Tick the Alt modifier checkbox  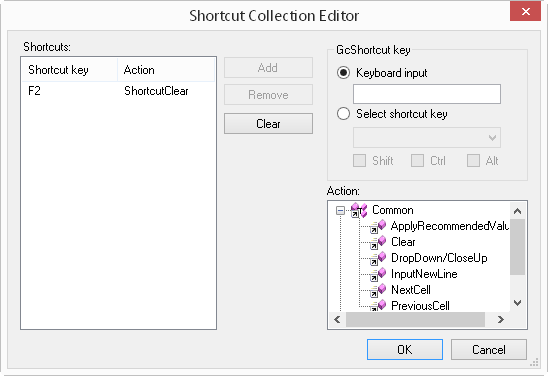point(473,161)
